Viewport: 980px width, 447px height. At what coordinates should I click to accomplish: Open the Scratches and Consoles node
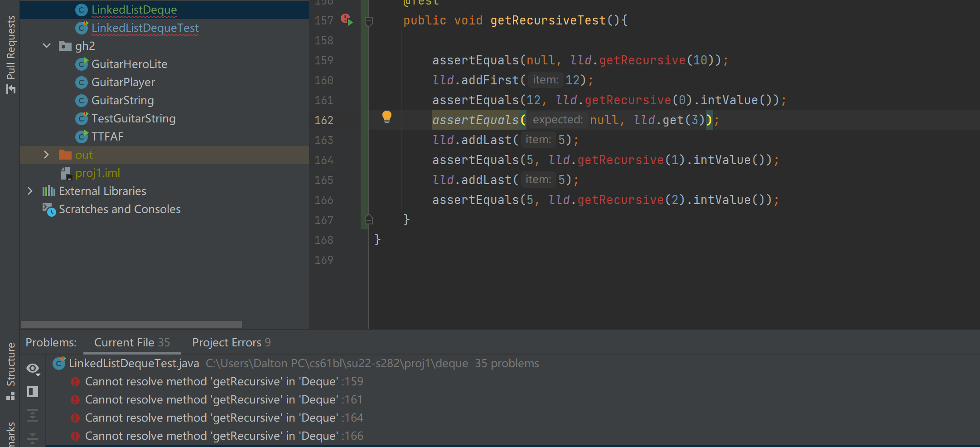[x=119, y=209]
